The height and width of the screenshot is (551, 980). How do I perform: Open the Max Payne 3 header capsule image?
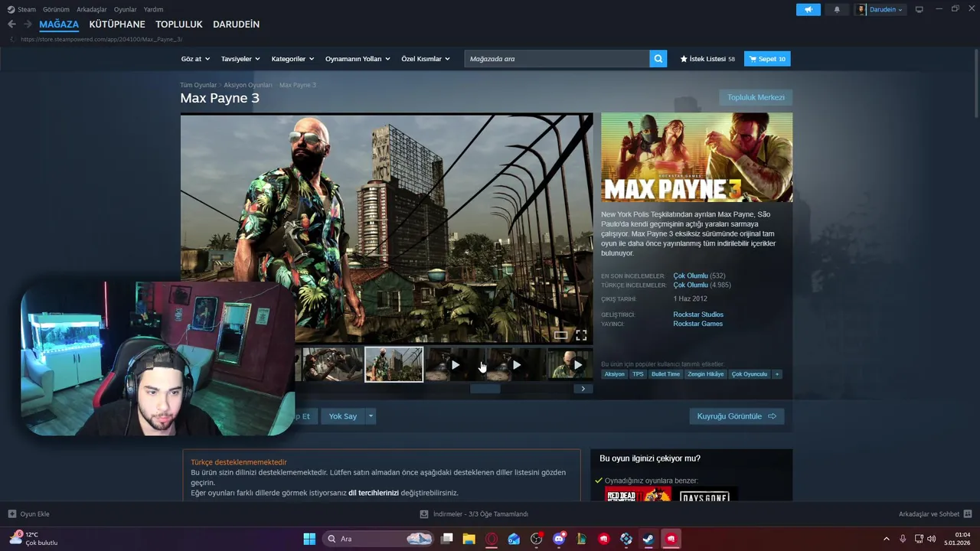tap(697, 158)
